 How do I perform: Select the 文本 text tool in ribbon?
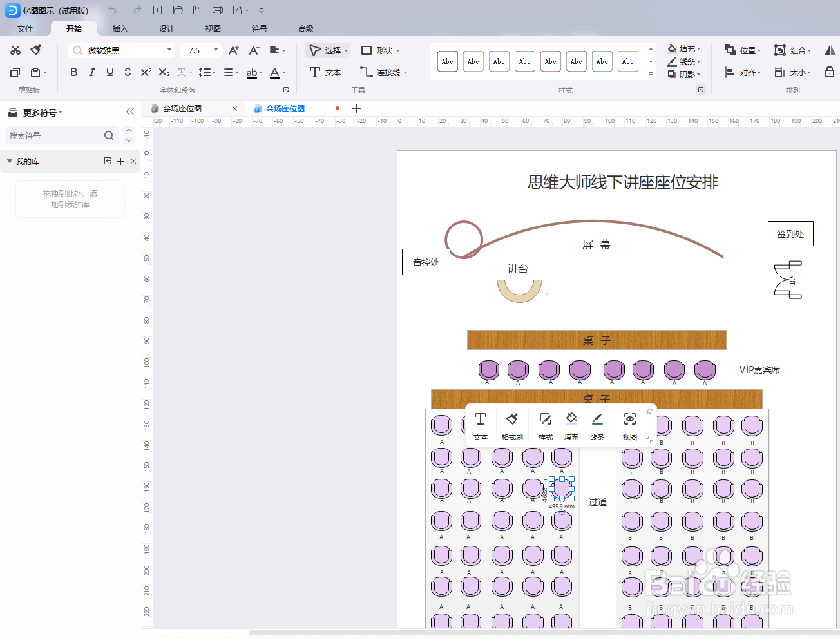pos(325,72)
